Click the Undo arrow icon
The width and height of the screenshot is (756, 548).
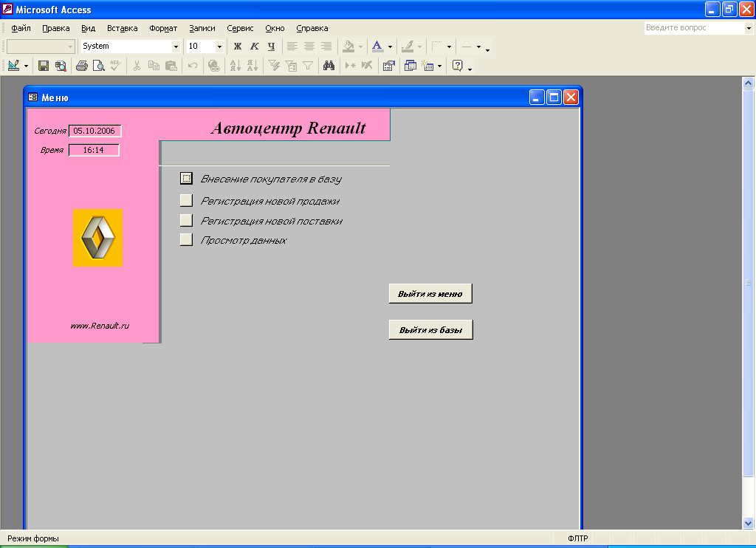coord(193,66)
